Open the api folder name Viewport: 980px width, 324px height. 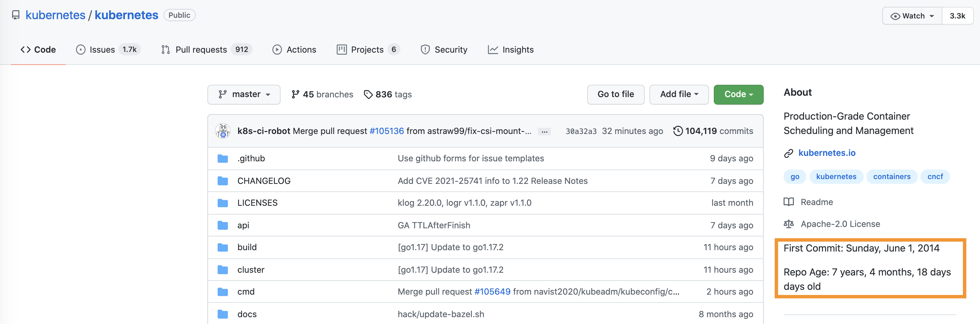pos(243,225)
